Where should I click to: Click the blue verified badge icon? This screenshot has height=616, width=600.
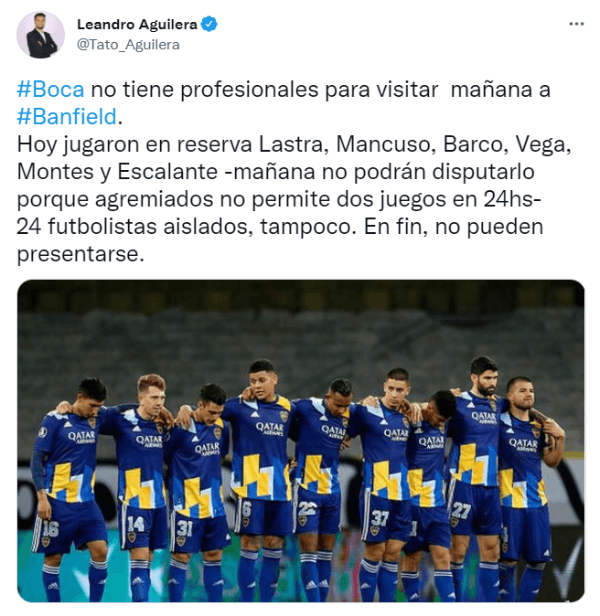[x=209, y=24]
